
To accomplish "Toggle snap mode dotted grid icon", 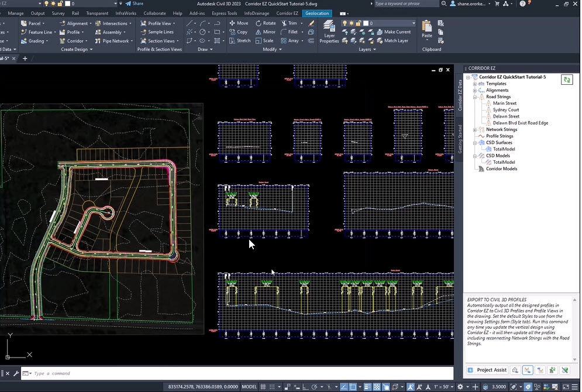I will click(x=272, y=387).
